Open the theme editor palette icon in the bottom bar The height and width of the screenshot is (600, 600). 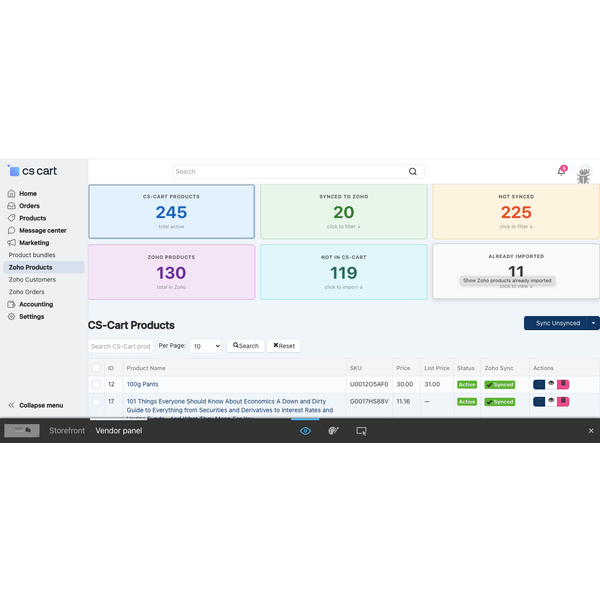coord(333,431)
